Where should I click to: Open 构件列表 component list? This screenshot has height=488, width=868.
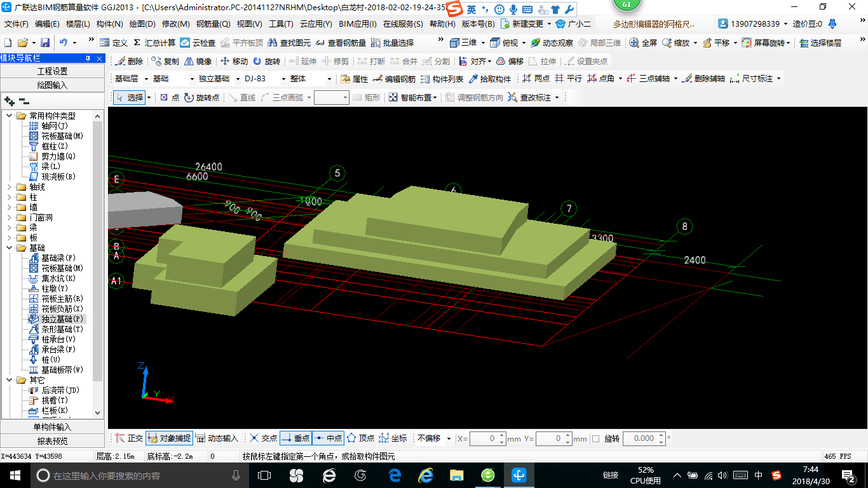442,79
